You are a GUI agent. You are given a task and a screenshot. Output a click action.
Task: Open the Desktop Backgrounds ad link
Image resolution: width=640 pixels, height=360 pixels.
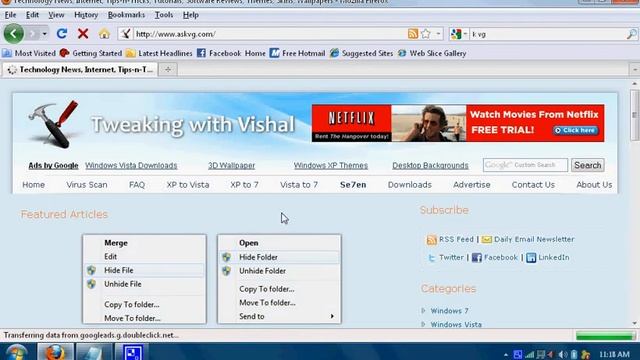coord(430,166)
